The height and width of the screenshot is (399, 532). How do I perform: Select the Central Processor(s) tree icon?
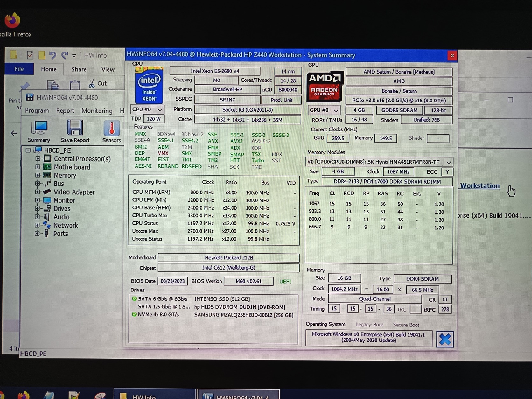point(47,158)
